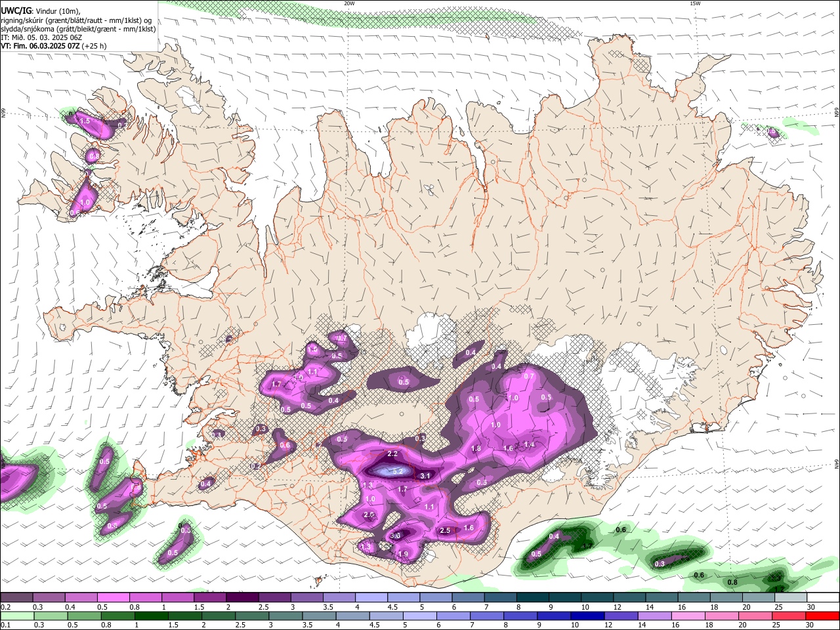Click the 1.4 precipitation value label
Viewport: 840px width, 630px height.
tap(529, 444)
